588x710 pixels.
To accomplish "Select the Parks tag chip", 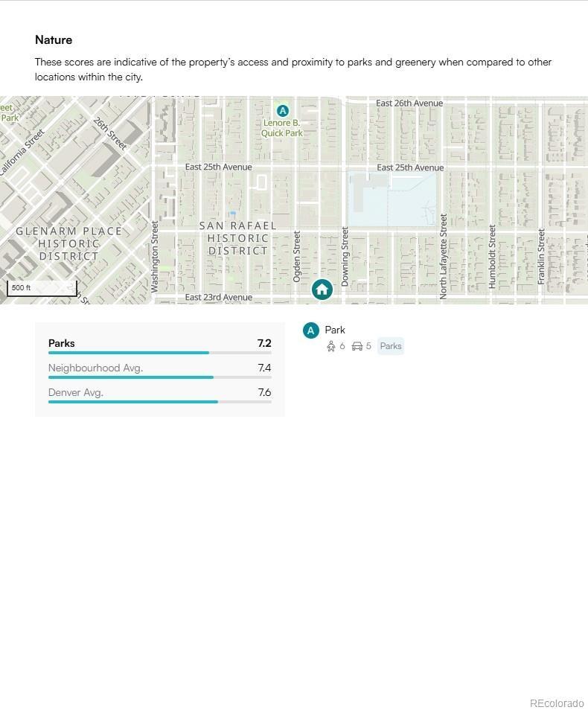I will 390,346.
